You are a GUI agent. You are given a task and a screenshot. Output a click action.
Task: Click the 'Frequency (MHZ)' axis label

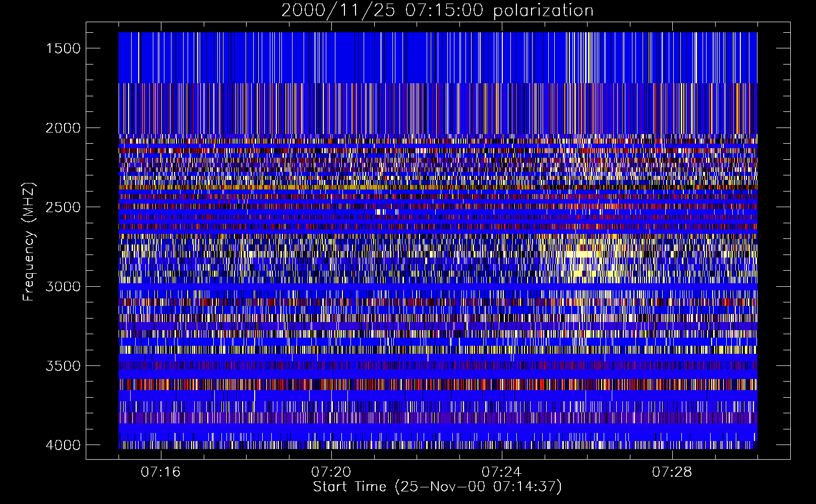29,242
